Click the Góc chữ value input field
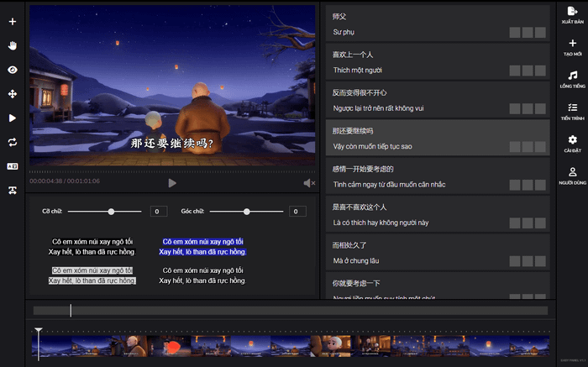Screen dimensions: 588x367 click(297, 212)
